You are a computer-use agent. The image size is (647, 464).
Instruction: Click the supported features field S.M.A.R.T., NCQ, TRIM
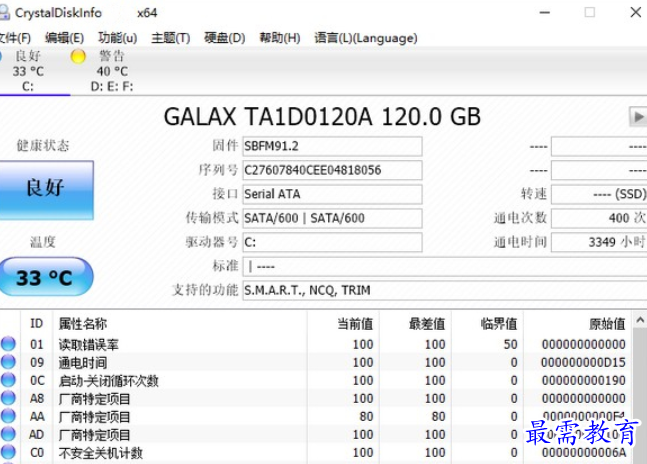coord(444,290)
